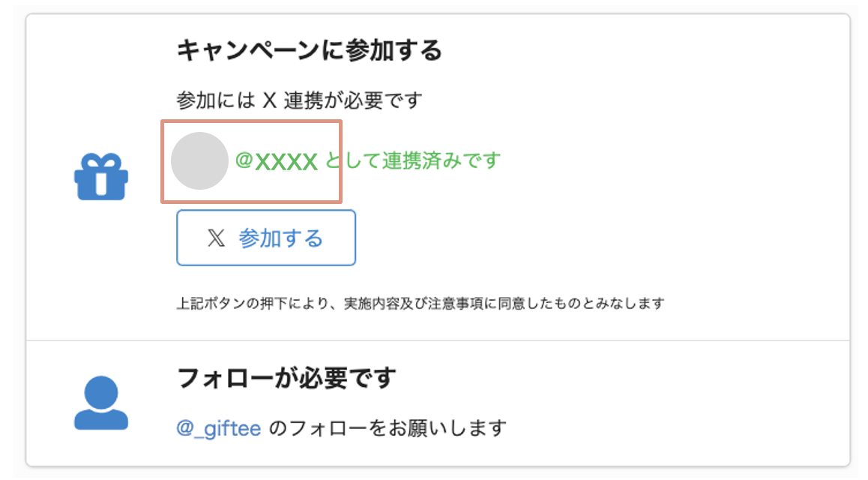Click the キャンペーンに参加する heading
This screenshot has width=868, height=480.
tap(310, 50)
